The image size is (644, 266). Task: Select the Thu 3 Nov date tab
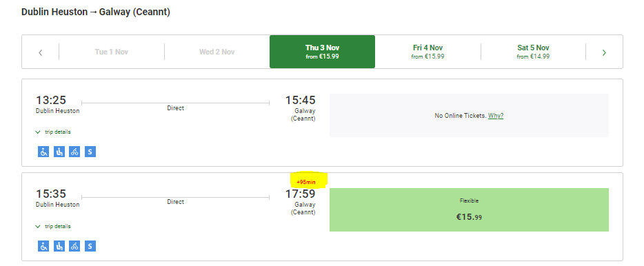pyautogui.click(x=323, y=52)
